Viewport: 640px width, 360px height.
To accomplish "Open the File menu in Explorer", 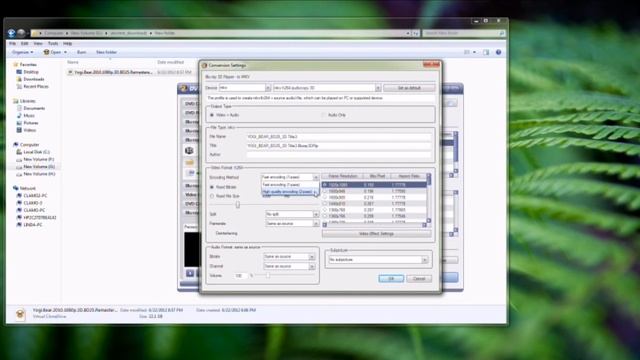I will [x=12, y=43].
